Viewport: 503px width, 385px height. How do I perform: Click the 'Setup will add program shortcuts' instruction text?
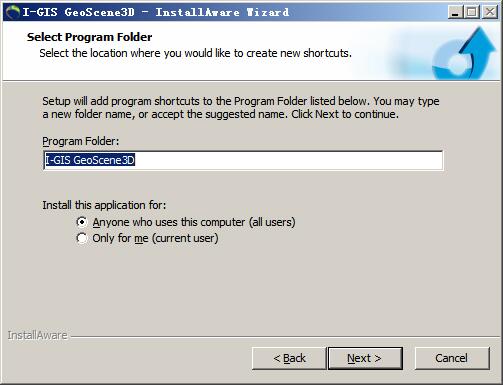click(x=241, y=108)
